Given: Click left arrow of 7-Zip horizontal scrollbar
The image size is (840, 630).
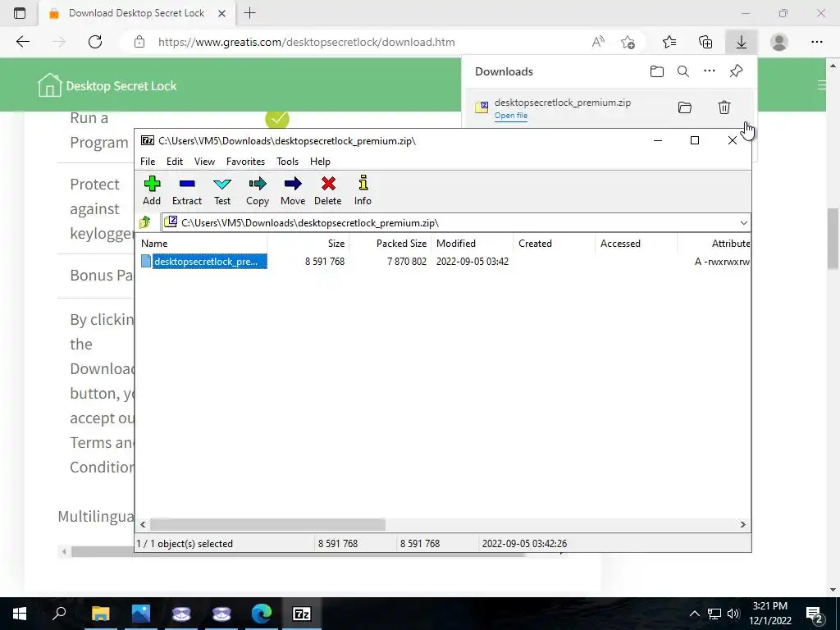Looking at the screenshot, I should point(143,524).
